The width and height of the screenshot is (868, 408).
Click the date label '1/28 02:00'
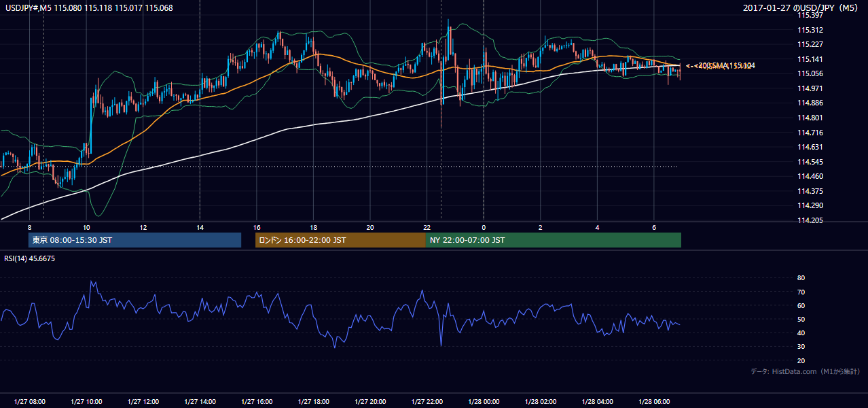(540, 401)
